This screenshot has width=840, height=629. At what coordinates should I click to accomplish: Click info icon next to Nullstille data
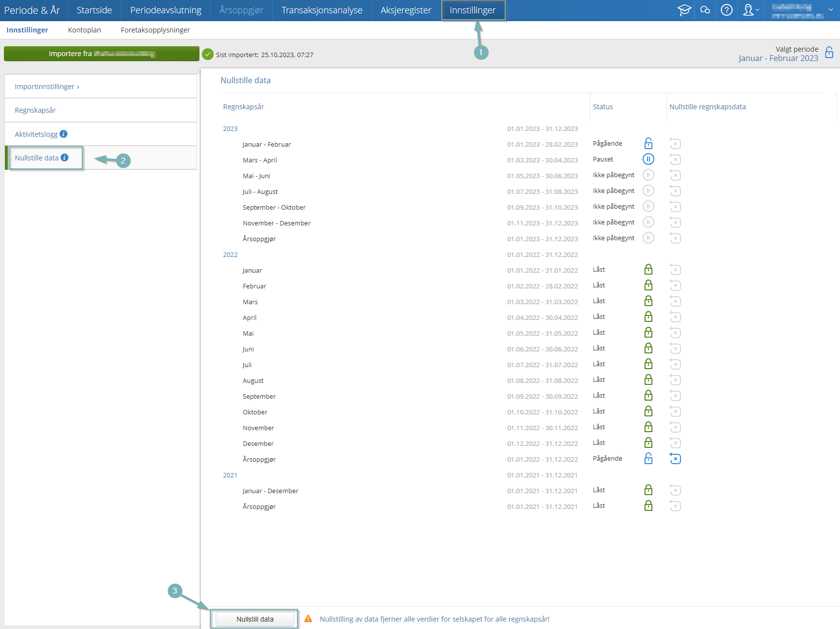(65, 157)
